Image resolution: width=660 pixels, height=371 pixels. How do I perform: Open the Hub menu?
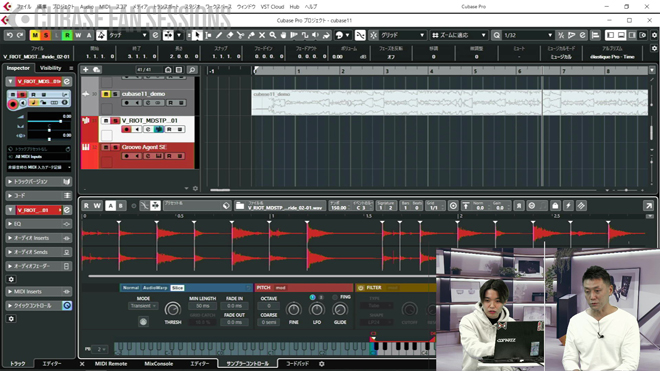tap(294, 7)
